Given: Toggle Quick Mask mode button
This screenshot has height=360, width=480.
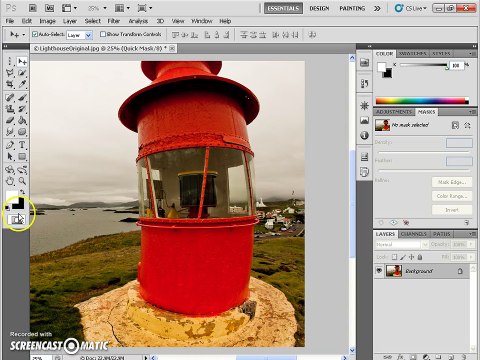Looking at the screenshot, I should pyautogui.click(x=16, y=219).
